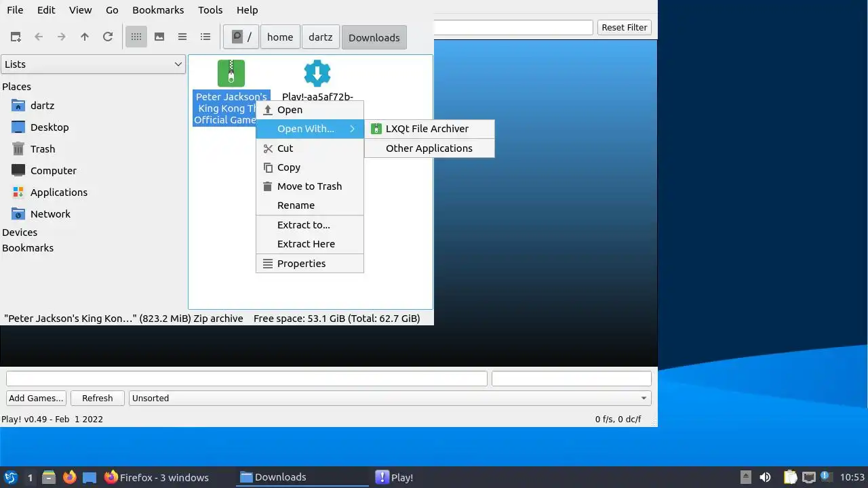Switch to icon view mode

(x=136, y=37)
